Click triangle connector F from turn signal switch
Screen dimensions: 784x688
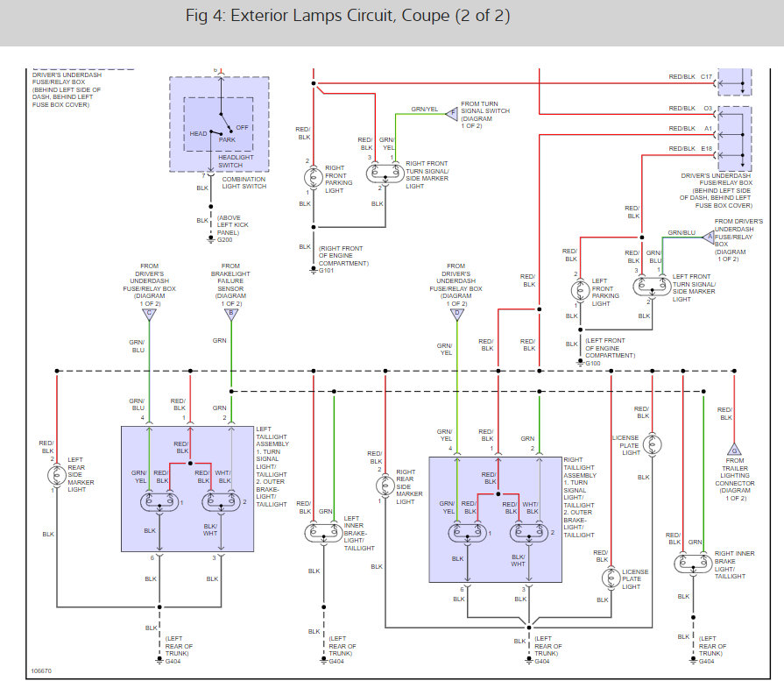pos(452,114)
